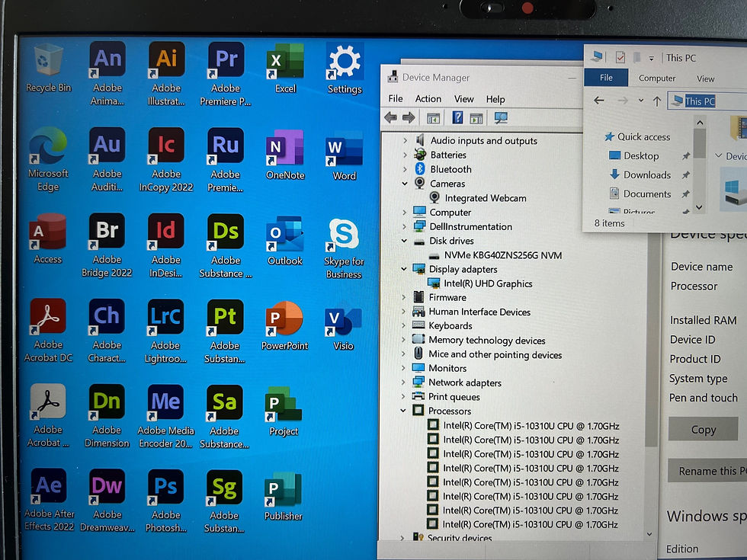The height and width of the screenshot is (560, 747).
Task: Launch OneNote from desktop
Action: 285,154
